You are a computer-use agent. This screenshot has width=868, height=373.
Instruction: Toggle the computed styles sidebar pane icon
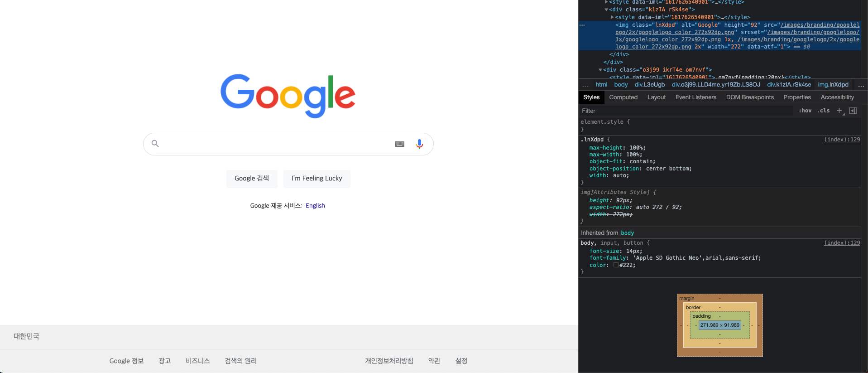tap(853, 111)
